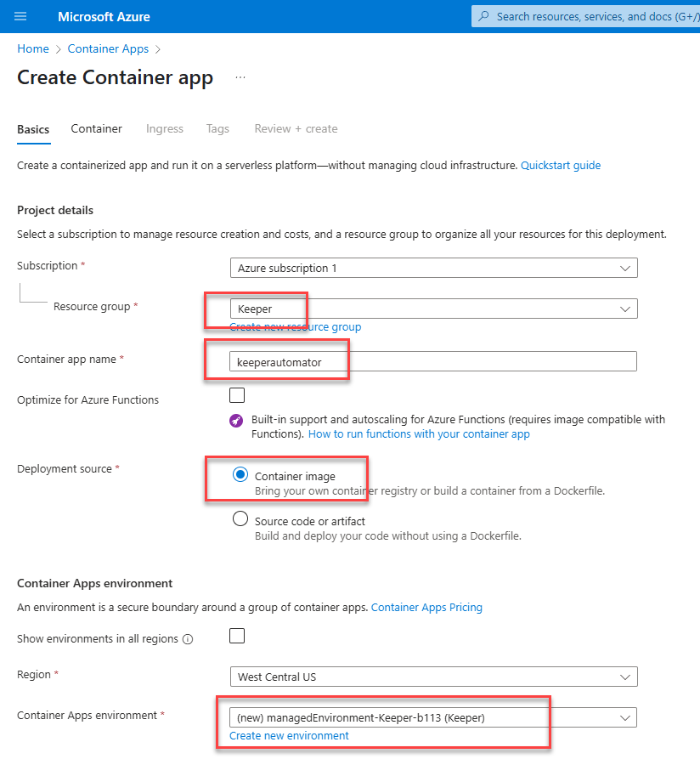Open the Container Apps environment dropdown
The width and height of the screenshot is (700, 759).
(x=433, y=718)
